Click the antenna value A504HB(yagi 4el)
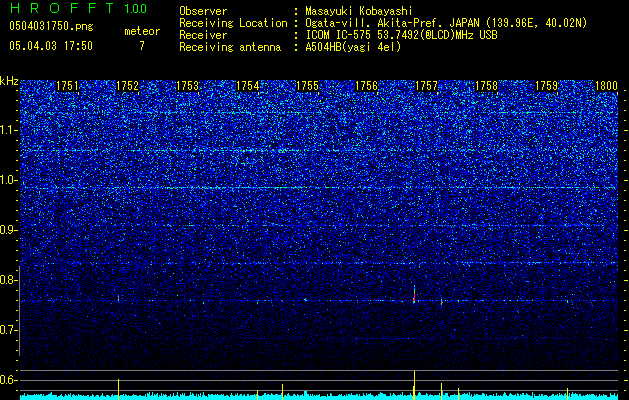 pyautogui.click(x=353, y=47)
